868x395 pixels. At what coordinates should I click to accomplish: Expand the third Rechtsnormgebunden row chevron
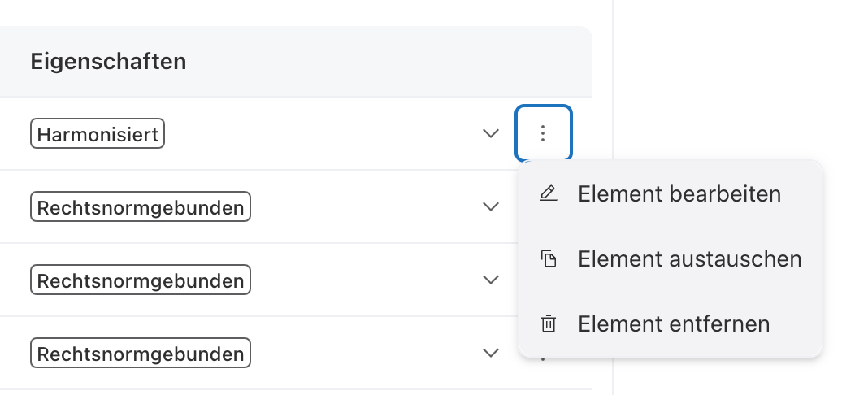491,353
